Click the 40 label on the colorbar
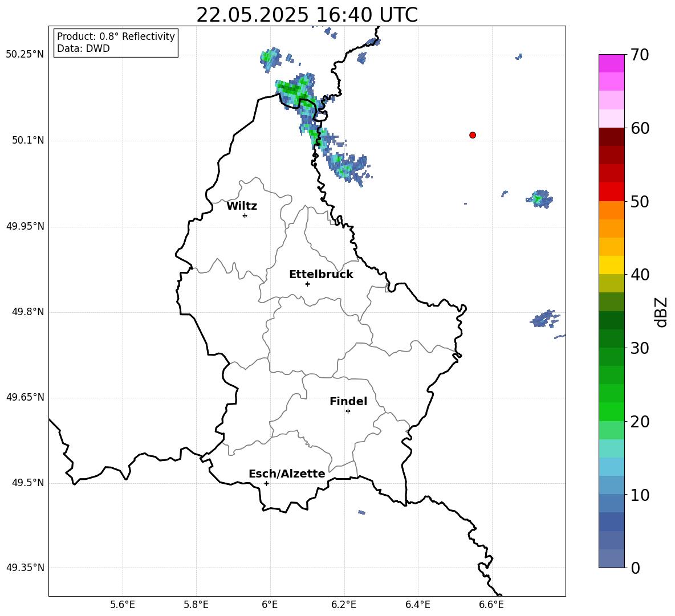 (x=640, y=275)
